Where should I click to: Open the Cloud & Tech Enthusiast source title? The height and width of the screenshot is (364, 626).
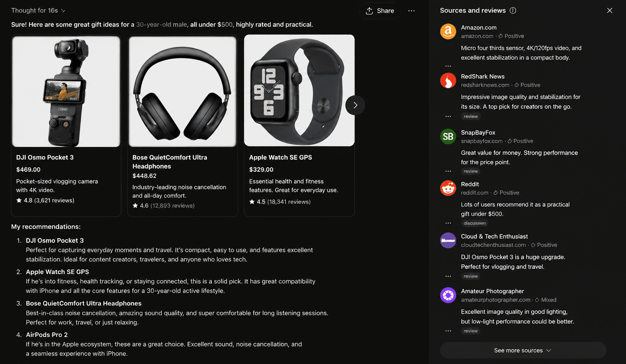coord(494,236)
